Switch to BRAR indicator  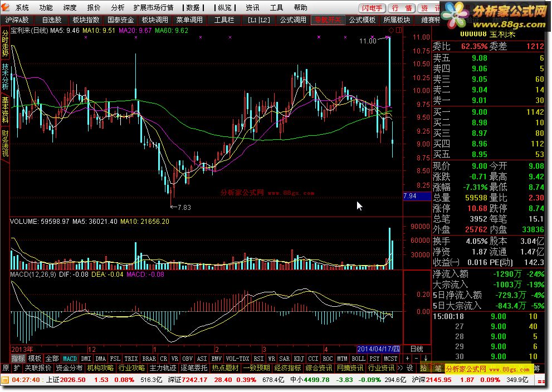point(149,359)
